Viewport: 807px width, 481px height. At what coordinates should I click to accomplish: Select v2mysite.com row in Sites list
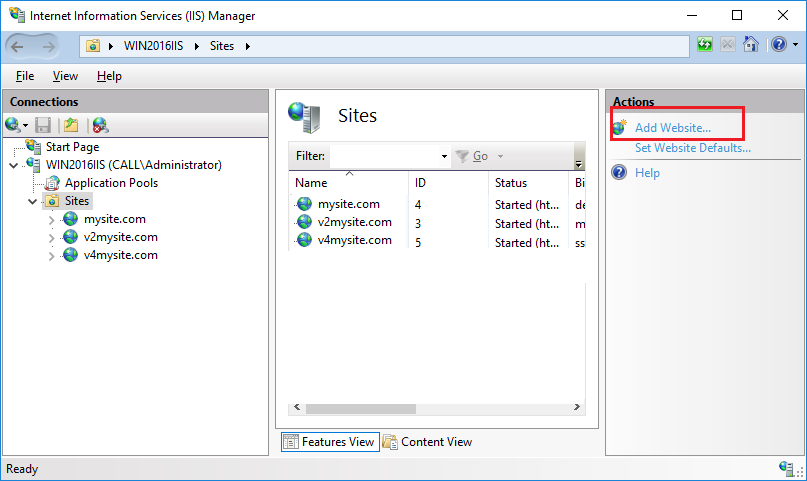point(436,223)
